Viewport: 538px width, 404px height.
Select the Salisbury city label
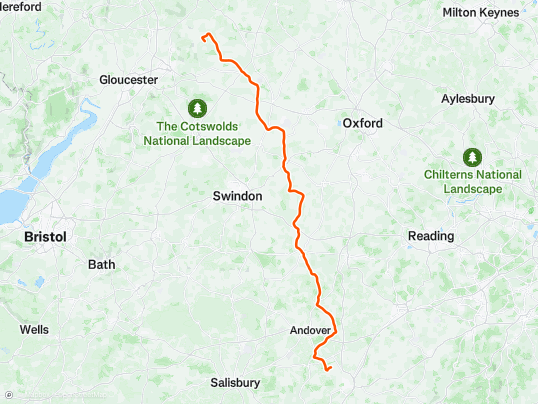(x=235, y=383)
